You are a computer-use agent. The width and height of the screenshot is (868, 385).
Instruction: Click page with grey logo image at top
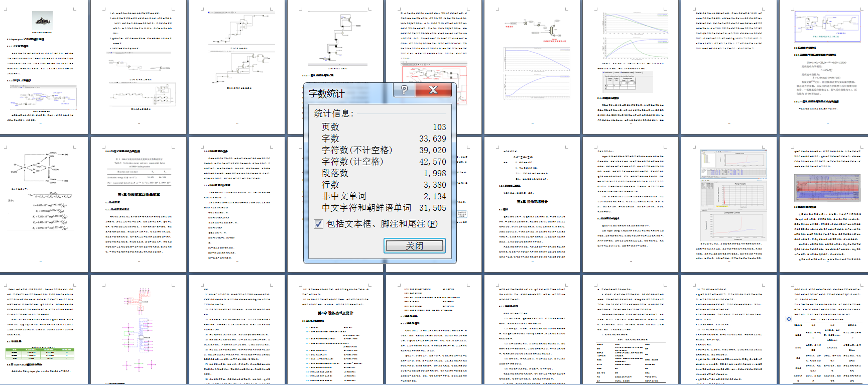(42, 67)
